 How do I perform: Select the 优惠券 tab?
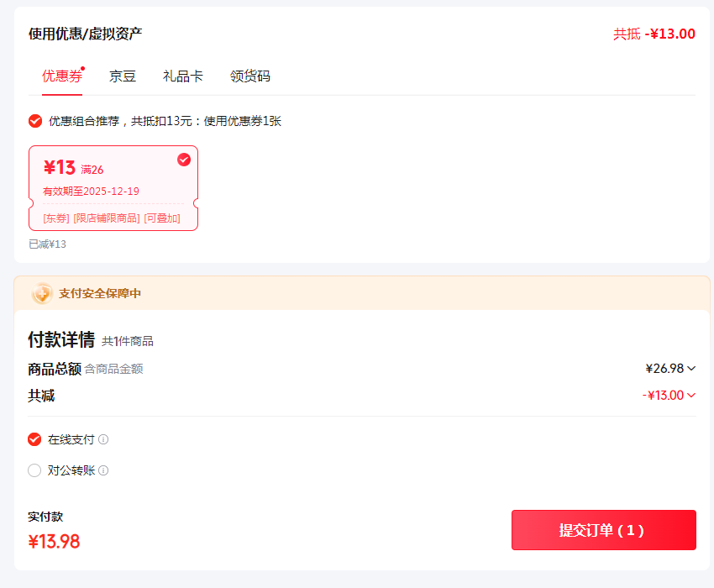pos(62,76)
